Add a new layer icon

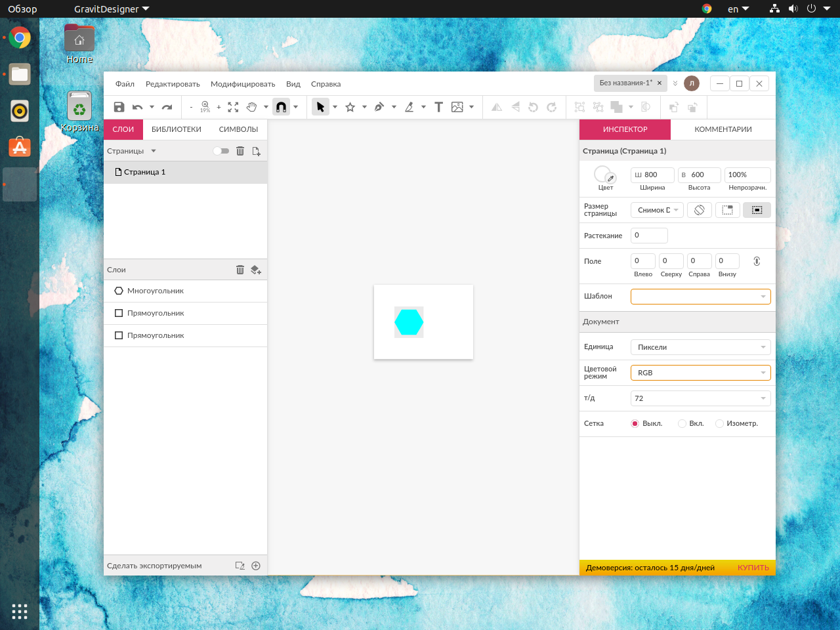click(x=256, y=270)
